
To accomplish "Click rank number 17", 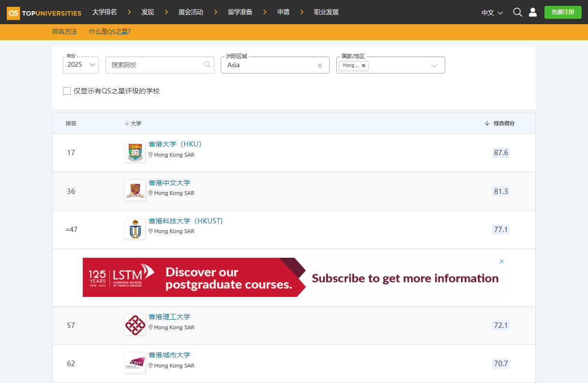I will coord(71,153).
